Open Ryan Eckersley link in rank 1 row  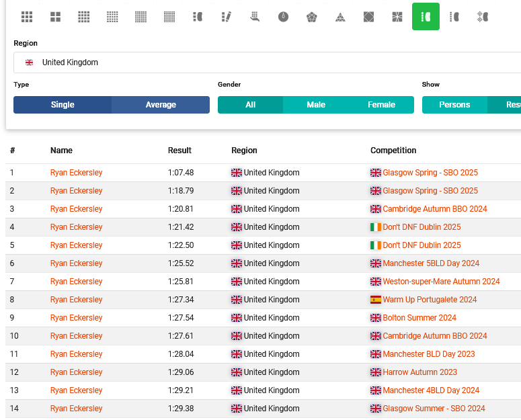76,173
